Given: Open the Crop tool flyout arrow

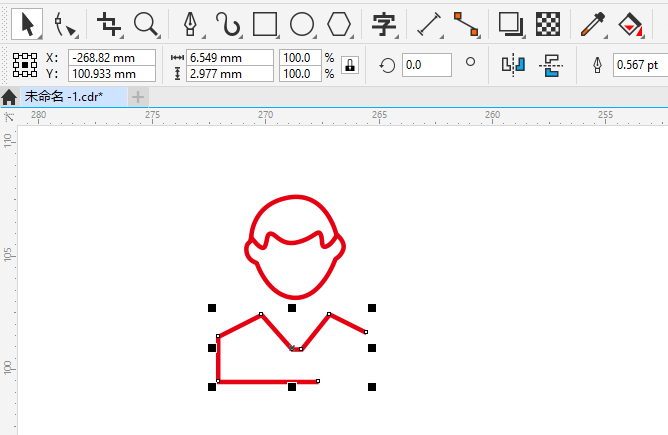Looking at the screenshot, I should (121, 37).
